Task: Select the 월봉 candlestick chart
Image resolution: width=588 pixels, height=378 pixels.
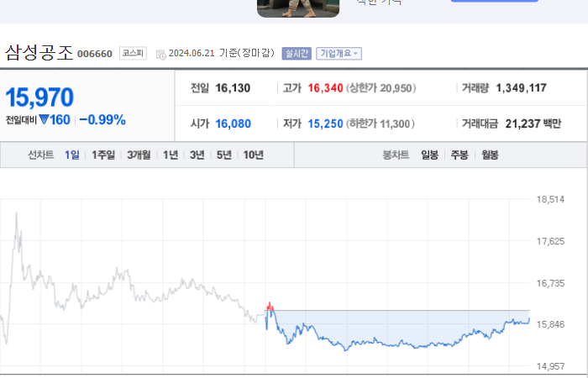Action: pyautogui.click(x=490, y=155)
